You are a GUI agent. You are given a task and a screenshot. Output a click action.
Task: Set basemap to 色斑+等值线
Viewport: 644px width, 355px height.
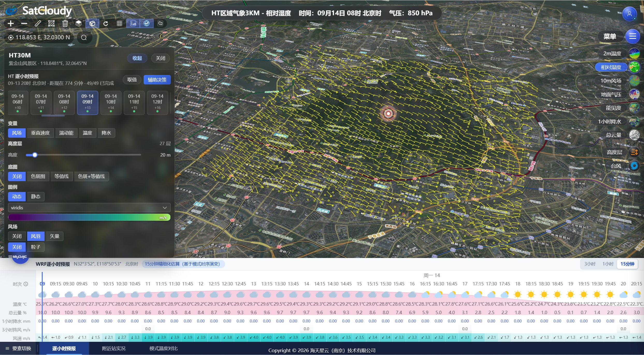(x=91, y=176)
